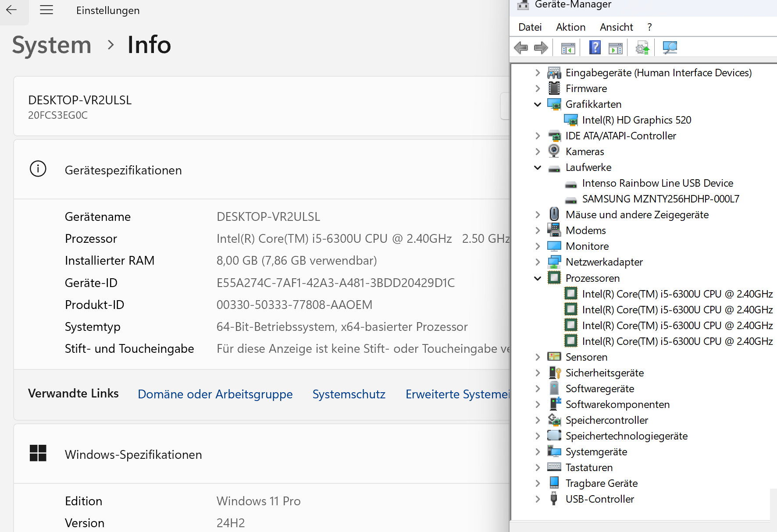Click the SAMSUNG MZNTY256HDHP drive icon

pyautogui.click(x=571, y=200)
